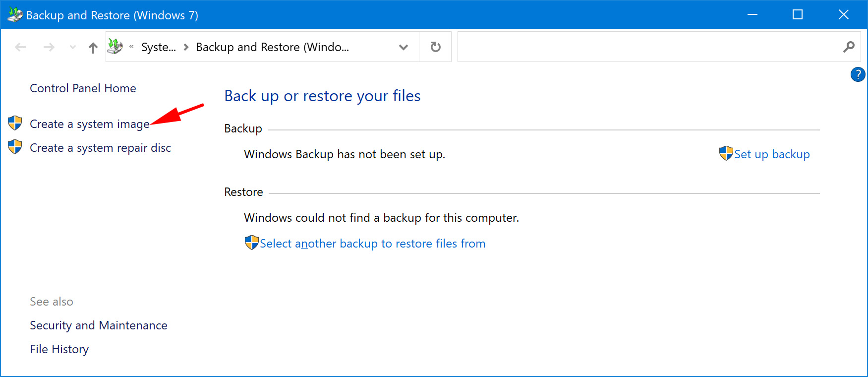868x377 pixels.
Task: Click the 'Back up or restore your files' heading
Action: 322,96
